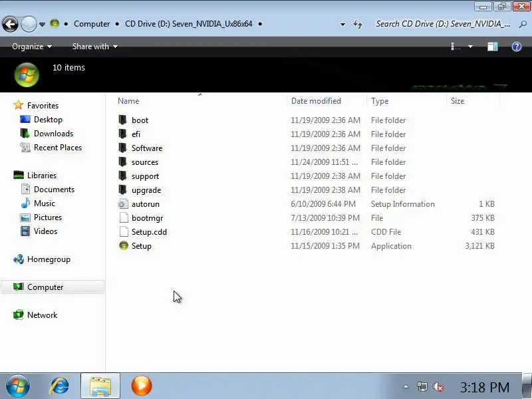This screenshot has width=532, height=399.
Task: Select the efi folder icon
Action: pos(123,134)
